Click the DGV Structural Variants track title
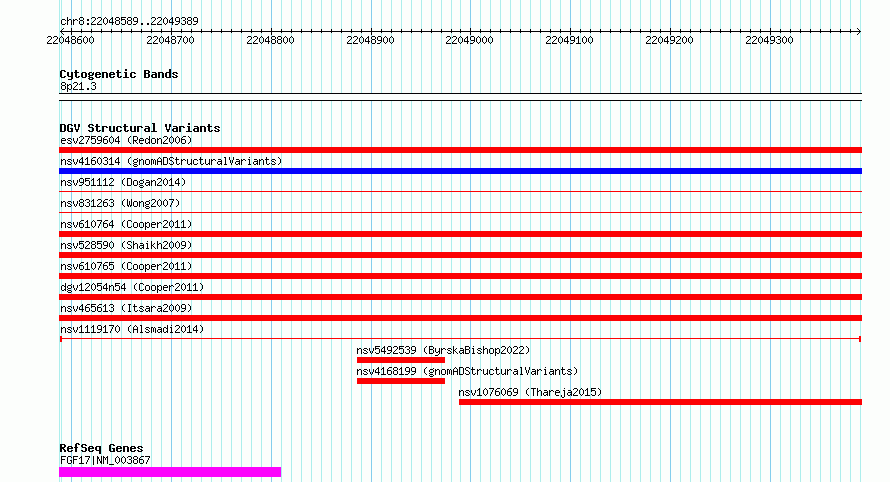This screenshot has width=890, height=482. (140, 128)
